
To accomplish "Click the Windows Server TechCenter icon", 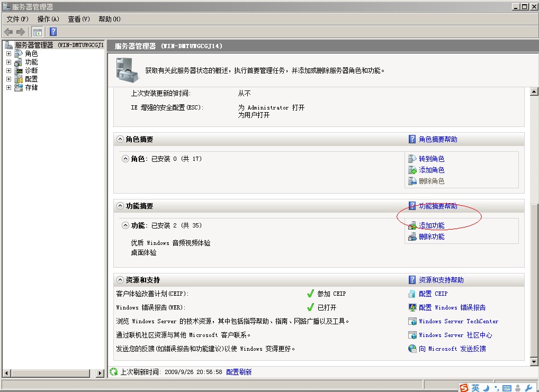I will 412,321.
